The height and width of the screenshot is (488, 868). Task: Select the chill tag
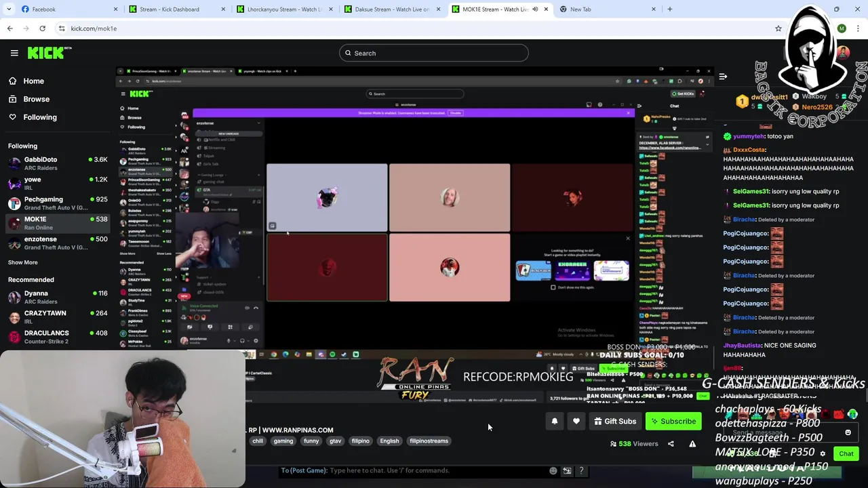[258, 441]
